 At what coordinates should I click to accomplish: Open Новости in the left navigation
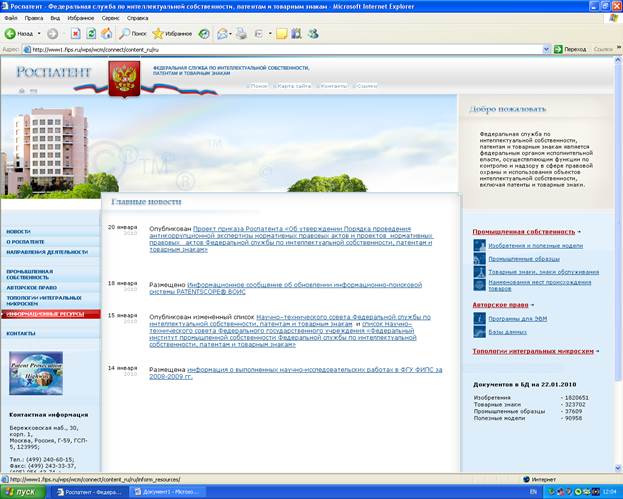click(18, 232)
